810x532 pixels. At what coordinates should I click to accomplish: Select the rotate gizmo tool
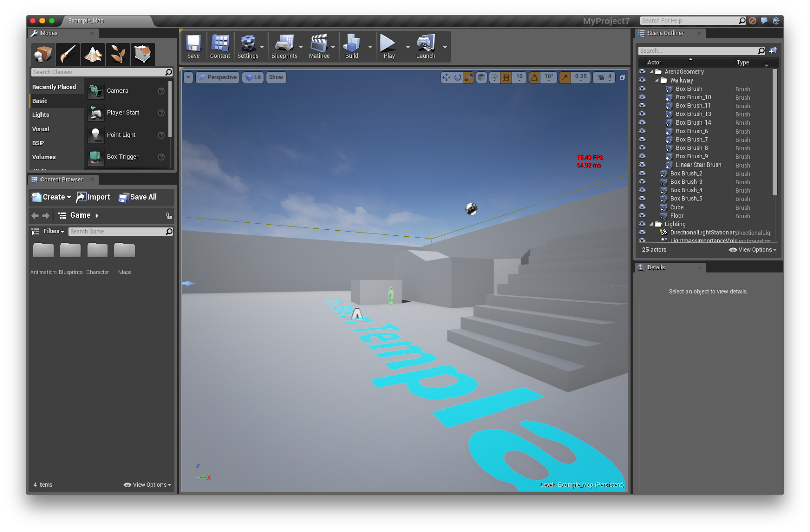458,77
